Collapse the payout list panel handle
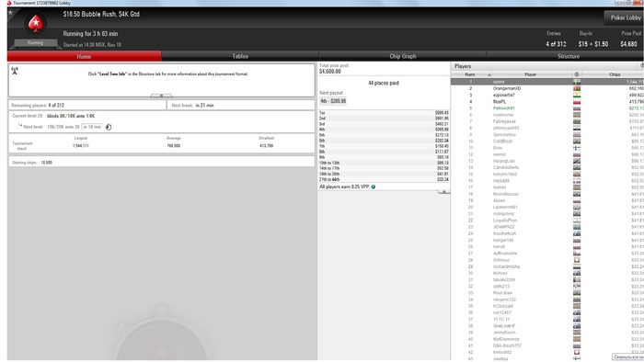Image resolution: width=644 pixels, height=362 pixels. 443,192
